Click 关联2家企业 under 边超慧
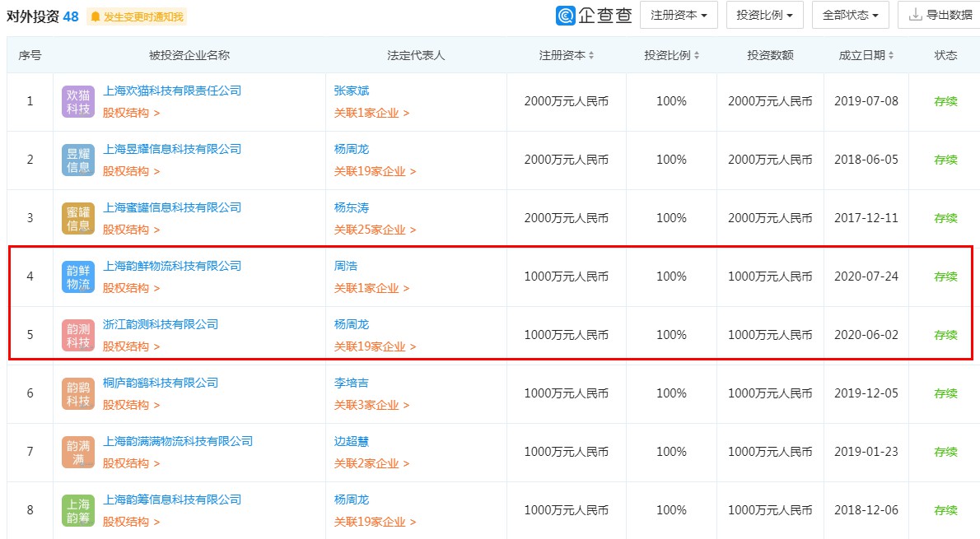 [x=372, y=463]
